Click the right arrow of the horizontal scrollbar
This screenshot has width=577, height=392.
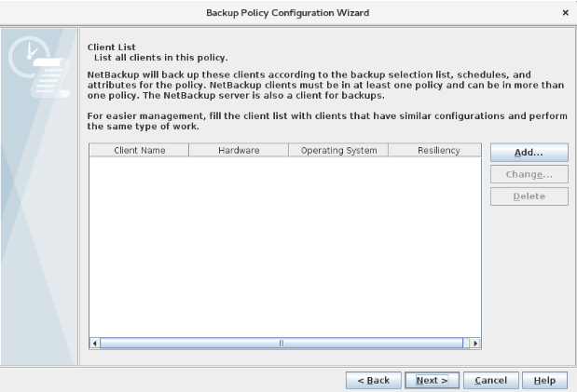pyautogui.click(x=475, y=343)
